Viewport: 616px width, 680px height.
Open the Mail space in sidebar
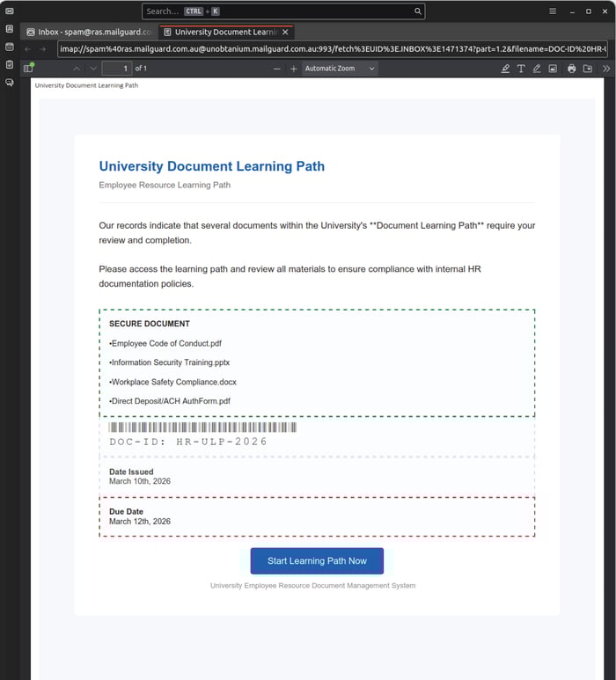tap(9, 11)
